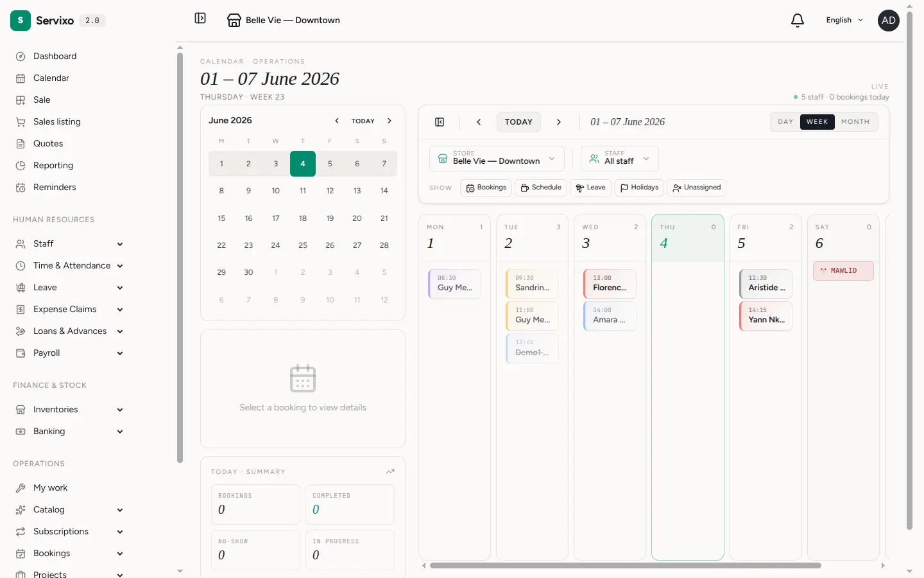The image size is (924, 578).
Task: Open the Store Belle Vie — Downtown dropdown
Action: [497, 159]
